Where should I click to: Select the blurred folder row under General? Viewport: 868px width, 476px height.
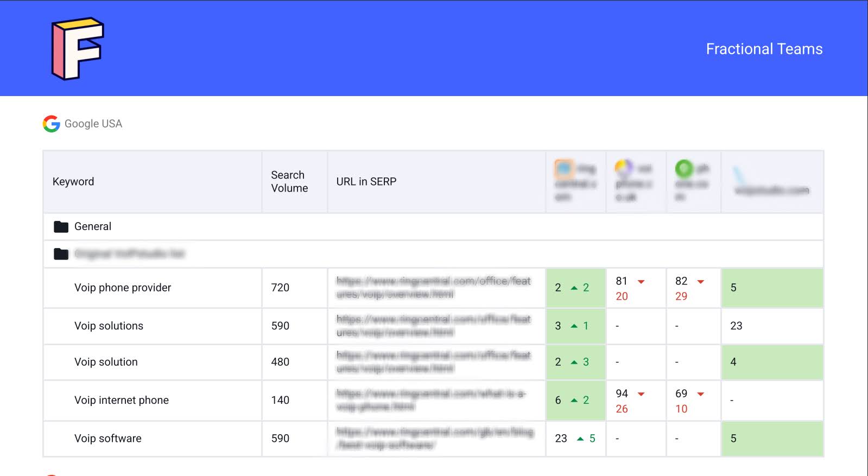(x=433, y=253)
